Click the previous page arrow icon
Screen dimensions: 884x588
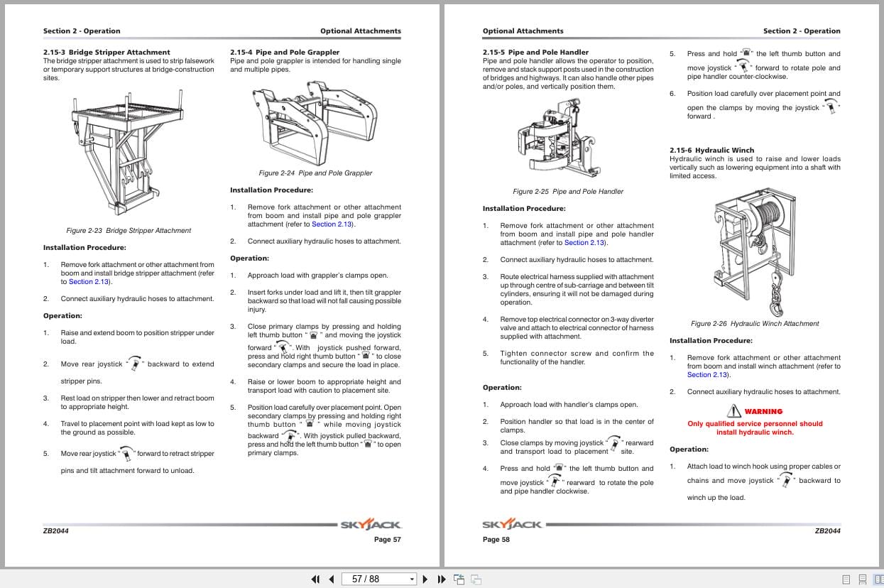[331, 579]
